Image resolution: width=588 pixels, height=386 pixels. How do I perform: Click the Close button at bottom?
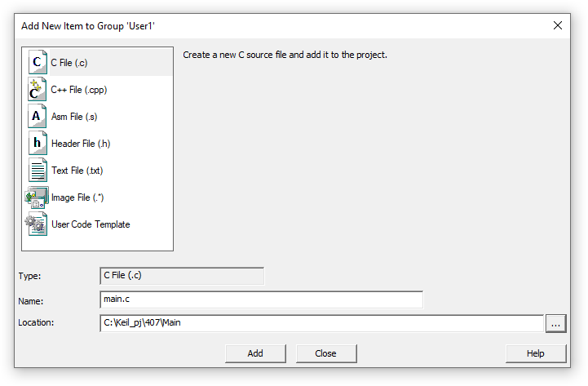click(x=326, y=353)
